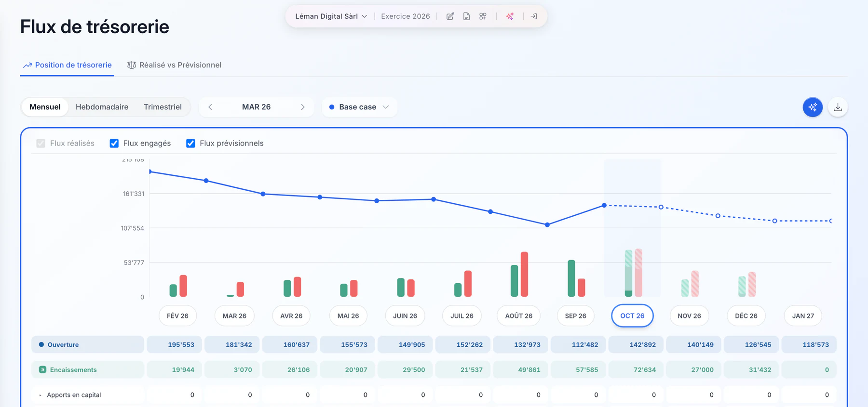Select the NOV 26 month pill
This screenshot has height=407, width=868.
point(689,316)
